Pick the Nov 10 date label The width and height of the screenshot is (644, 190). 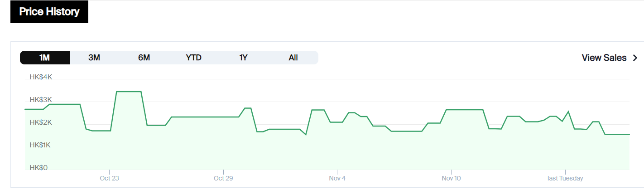click(451, 179)
